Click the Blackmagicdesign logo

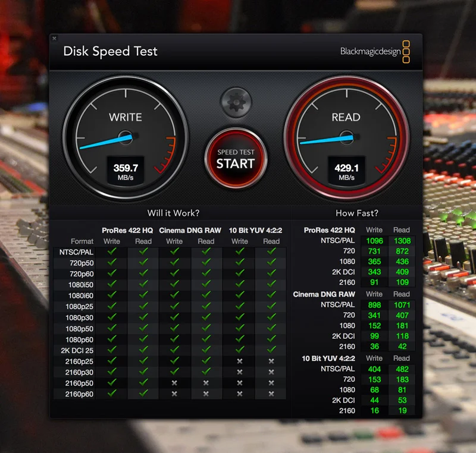[375, 52]
